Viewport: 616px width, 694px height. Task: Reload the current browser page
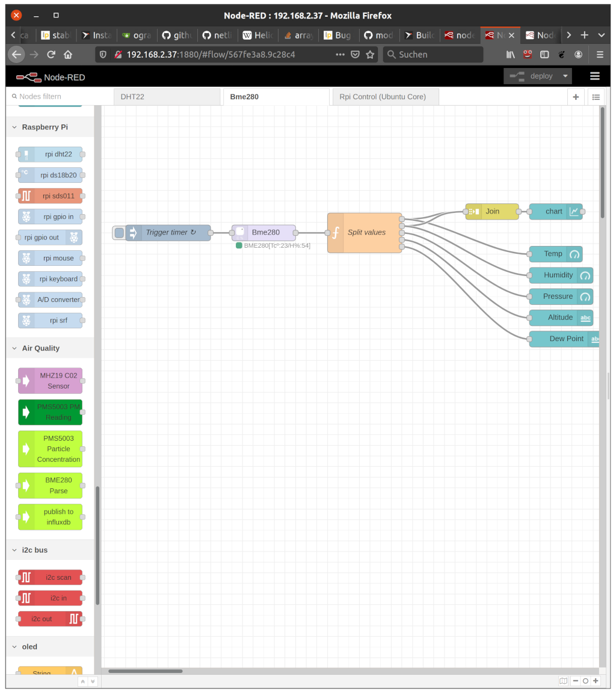pos(51,55)
